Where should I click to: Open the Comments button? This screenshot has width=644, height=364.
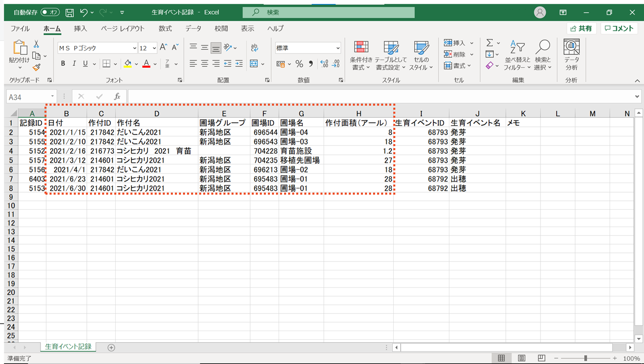[619, 28]
